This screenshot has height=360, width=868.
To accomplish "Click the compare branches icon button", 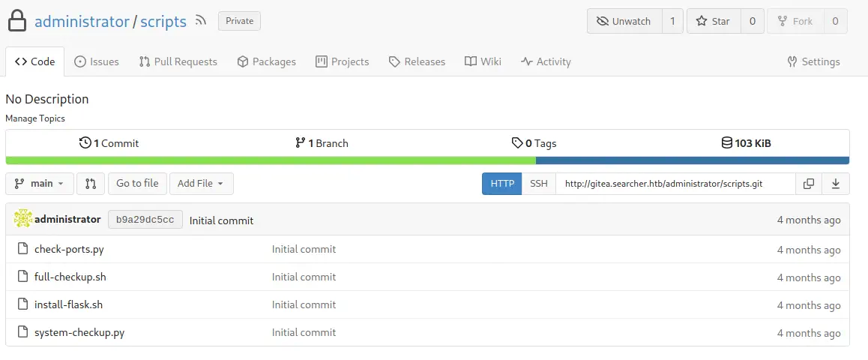I will [91, 184].
